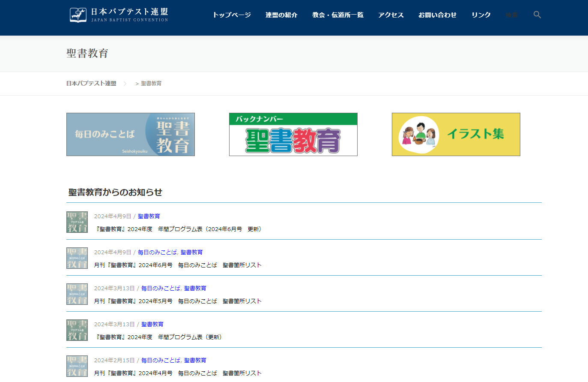Open 教会・伝道所一覧 menu item
588x382 pixels.
338,15
